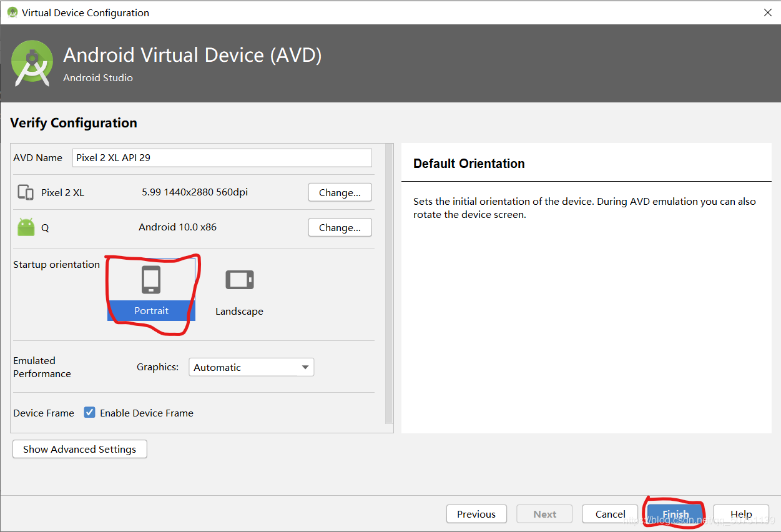This screenshot has height=532, width=781.
Task: Change the Android 10.0 x86 system image
Action: (340, 227)
